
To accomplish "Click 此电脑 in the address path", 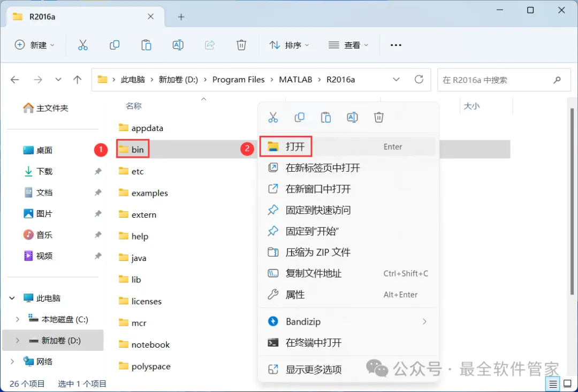I will [133, 80].
